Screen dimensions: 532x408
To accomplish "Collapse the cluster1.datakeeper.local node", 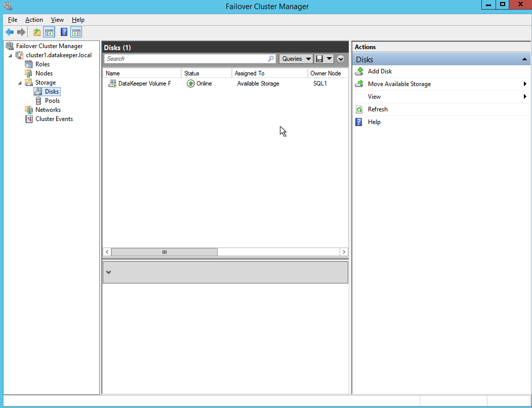I will tap(11, 55).
